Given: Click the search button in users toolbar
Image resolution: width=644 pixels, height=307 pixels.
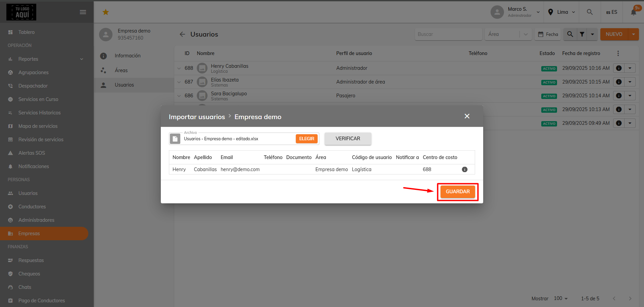Looking at the screenshot, I should click(570, 34).
